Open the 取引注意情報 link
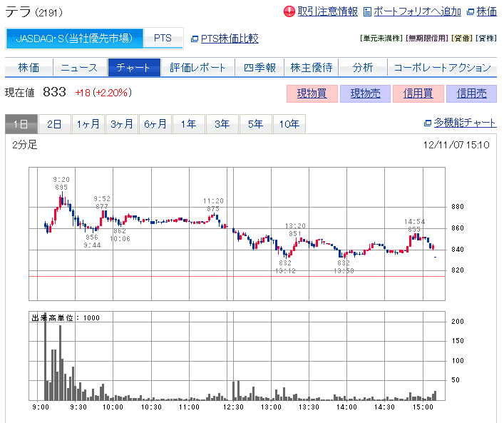Viewport: 504px width, 423px height. point(327,11)
